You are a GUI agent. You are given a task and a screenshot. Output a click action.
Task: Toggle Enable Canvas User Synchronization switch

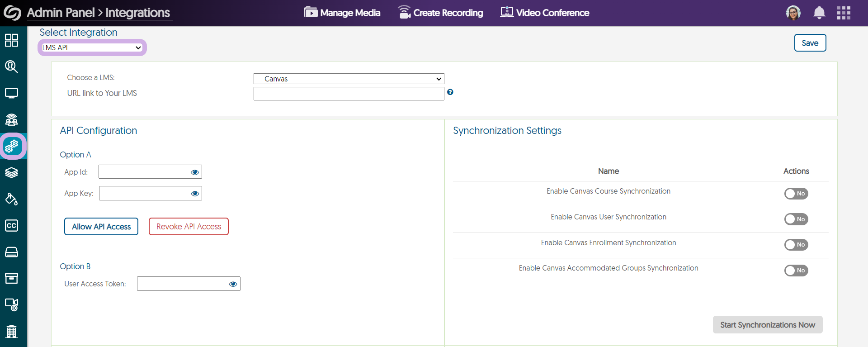click(x=796, y=219)
